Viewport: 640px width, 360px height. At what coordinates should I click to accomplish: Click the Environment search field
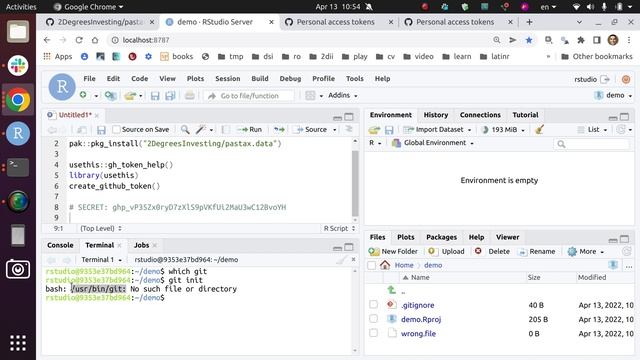point(592,144)
